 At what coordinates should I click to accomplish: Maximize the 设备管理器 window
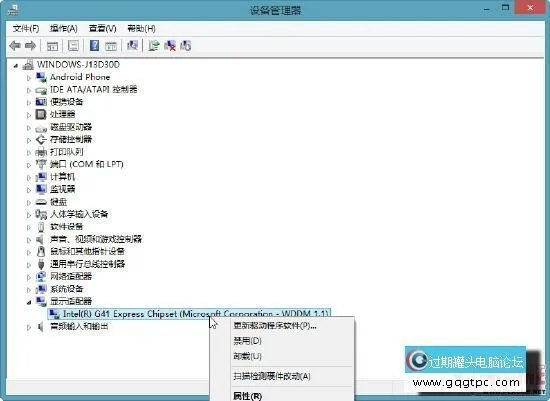pyautogui.click(x=505, y=7)
